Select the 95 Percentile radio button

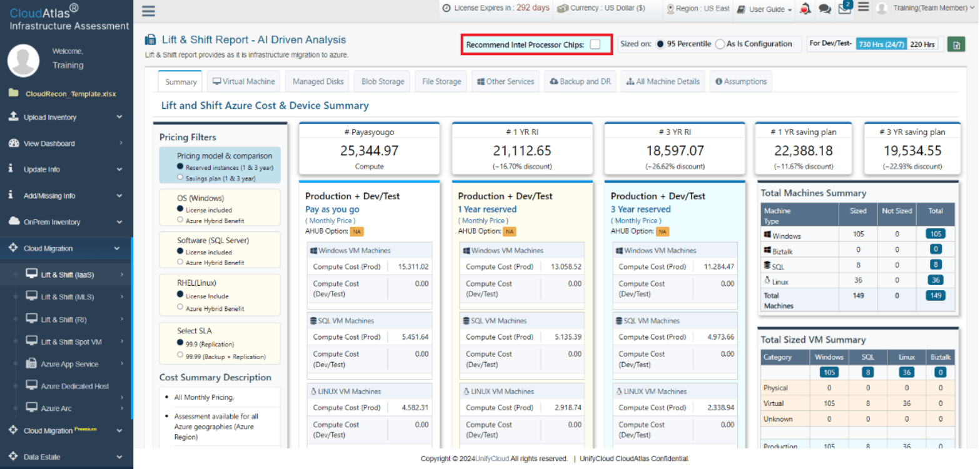[660, 44]
